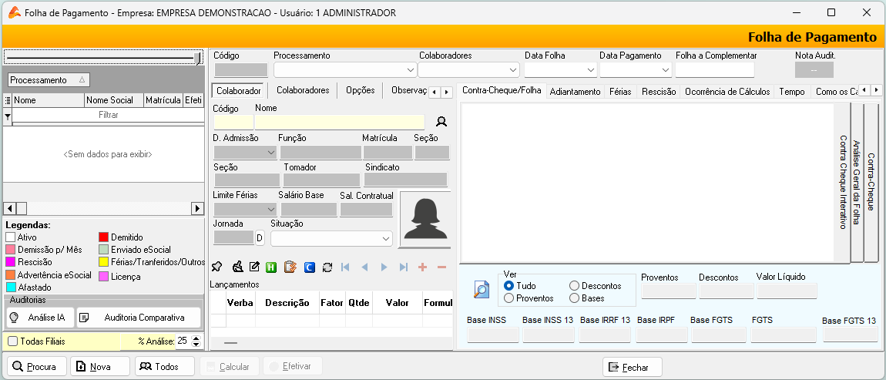The image size is (886, 380).
Task: Open the Data Folha dropdown
Action: pos(591,70)
